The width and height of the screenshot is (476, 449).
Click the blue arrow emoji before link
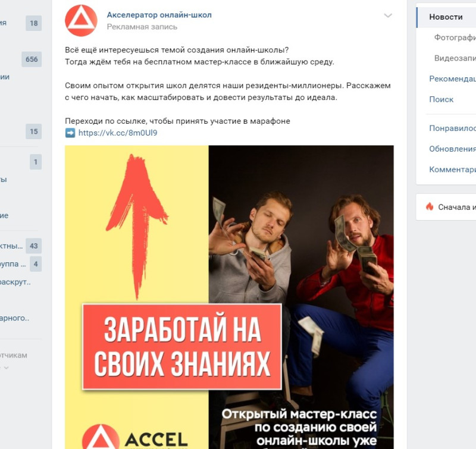pos(70,133)
